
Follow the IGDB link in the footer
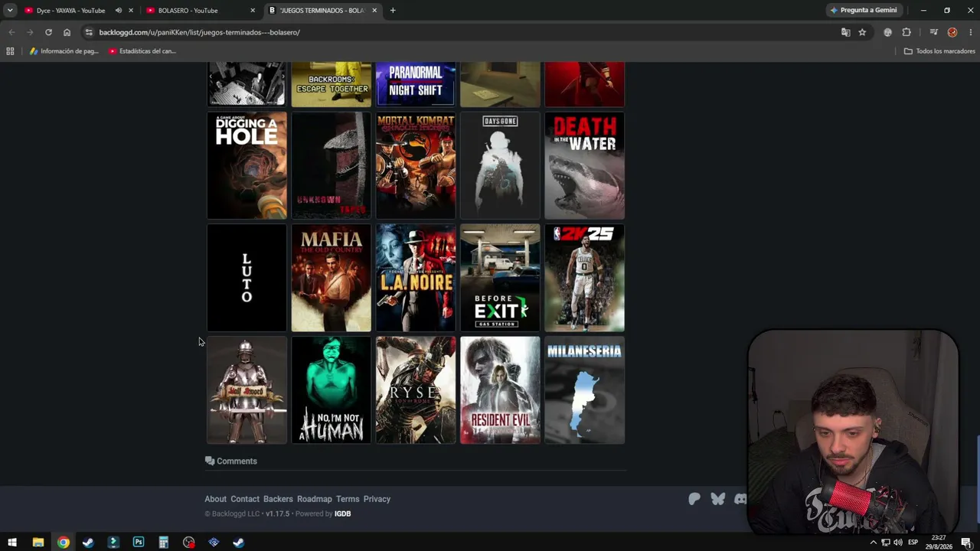click(342, 514)
